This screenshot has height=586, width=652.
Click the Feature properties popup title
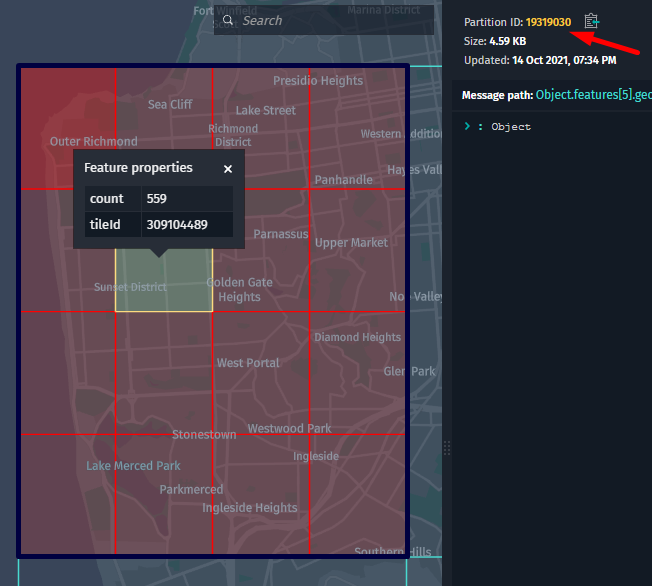tap(138, 168)
